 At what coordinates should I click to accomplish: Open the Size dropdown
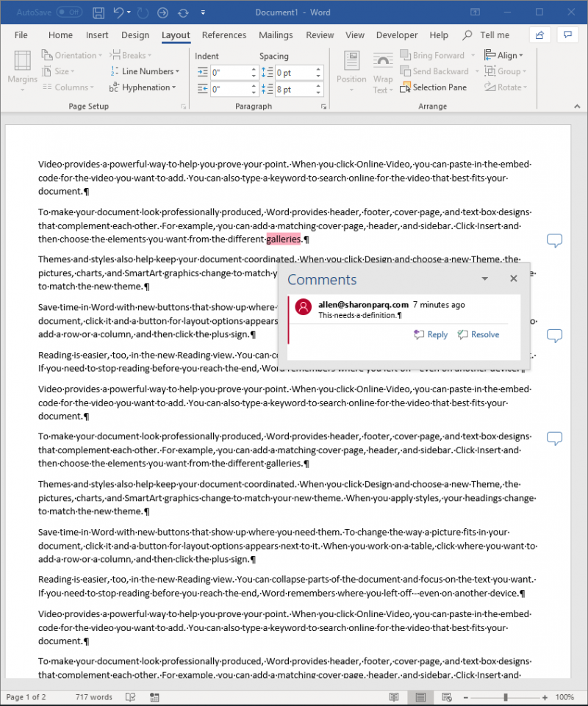tap(59, 71)
